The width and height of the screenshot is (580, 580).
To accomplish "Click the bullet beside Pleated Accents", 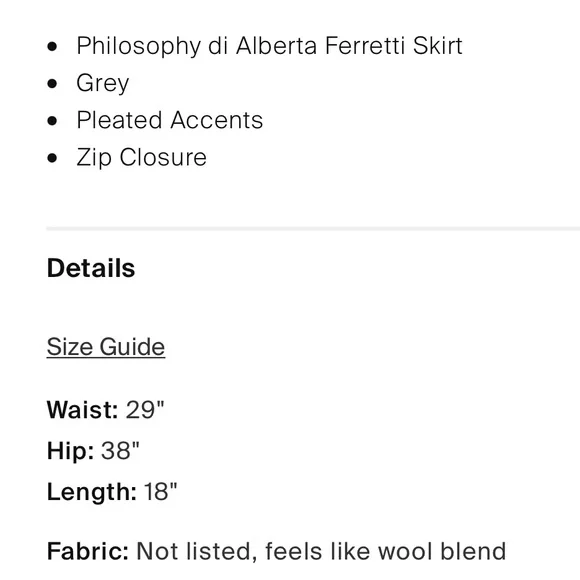I will (53, 121).
